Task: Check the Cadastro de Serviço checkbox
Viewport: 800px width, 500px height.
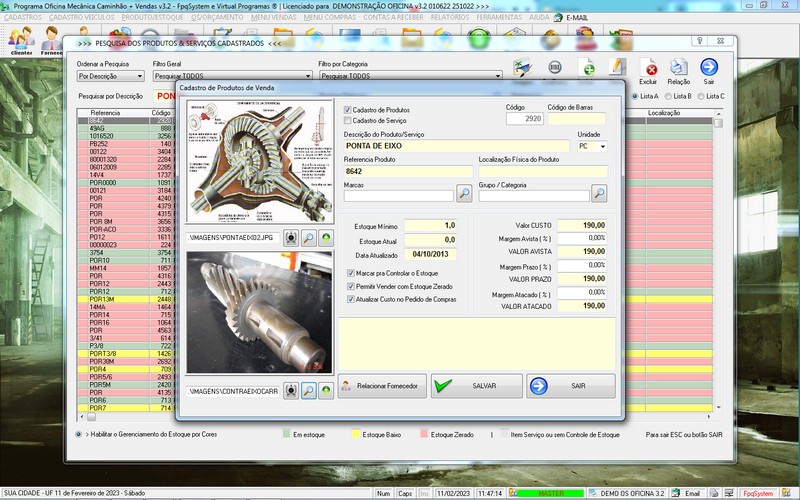Action: tap(348, 120)
